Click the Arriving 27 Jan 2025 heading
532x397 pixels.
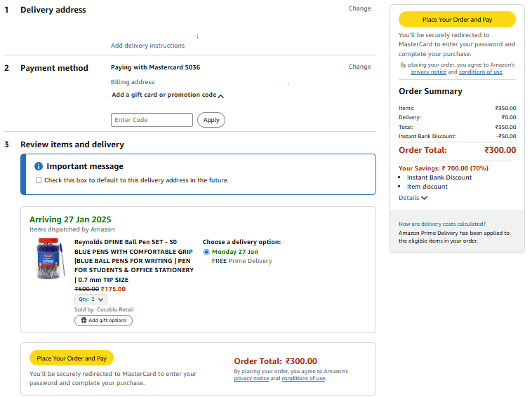[70, 220]
